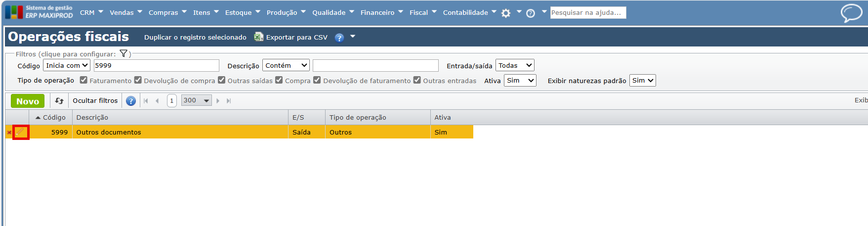Screen dimensions: 868x226
Task: Open the settings gear menu
Action: 506,13
